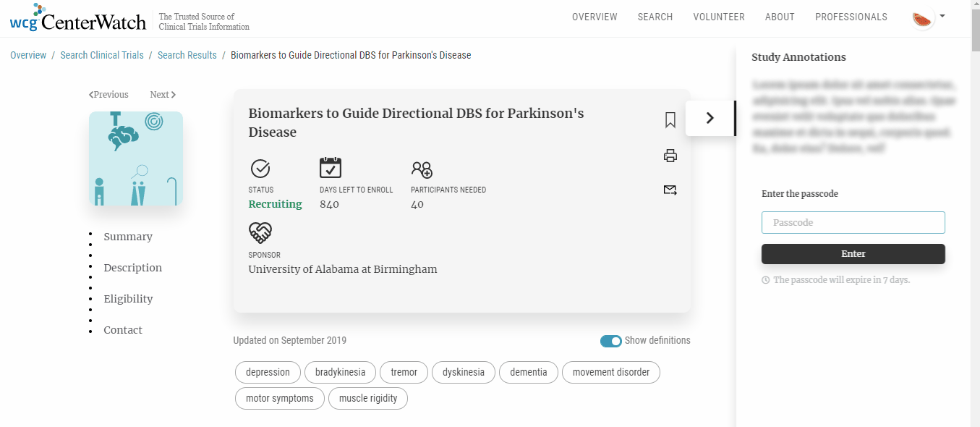Click the email share icon
The height and width of the screenshot is (427, 980).
point(670,190)
